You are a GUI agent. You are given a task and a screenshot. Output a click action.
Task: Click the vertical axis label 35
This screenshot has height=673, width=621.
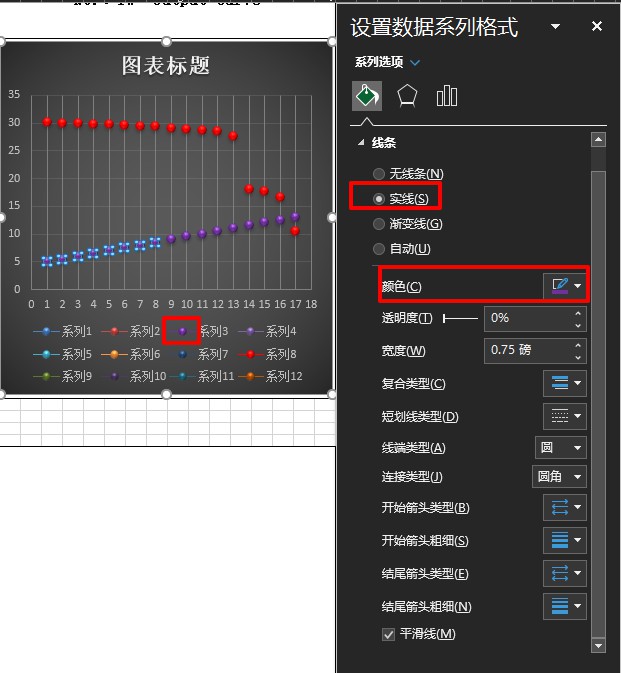14,94
